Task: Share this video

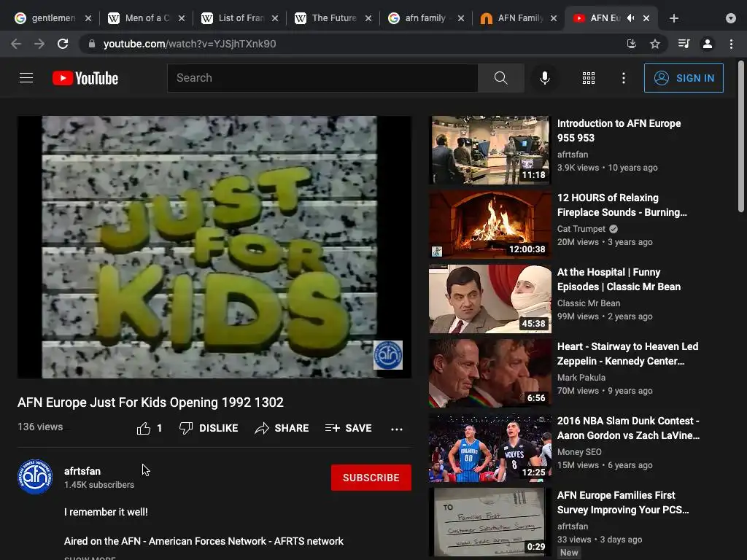Action: 282,428
